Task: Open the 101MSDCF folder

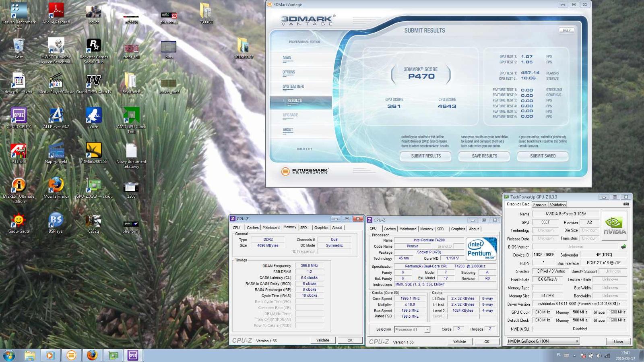Action: pos(244,48)
